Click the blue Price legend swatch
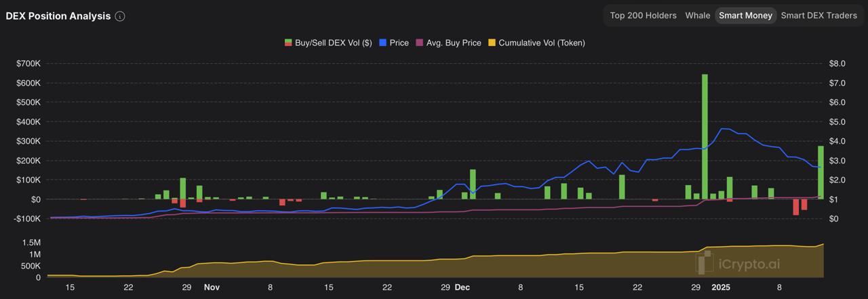The width and height of the screenshot is (868, 299). pos(382,43)
